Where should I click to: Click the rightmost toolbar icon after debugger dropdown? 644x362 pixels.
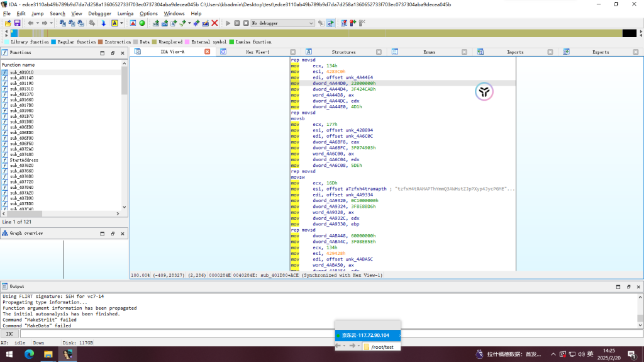(362, 23)
